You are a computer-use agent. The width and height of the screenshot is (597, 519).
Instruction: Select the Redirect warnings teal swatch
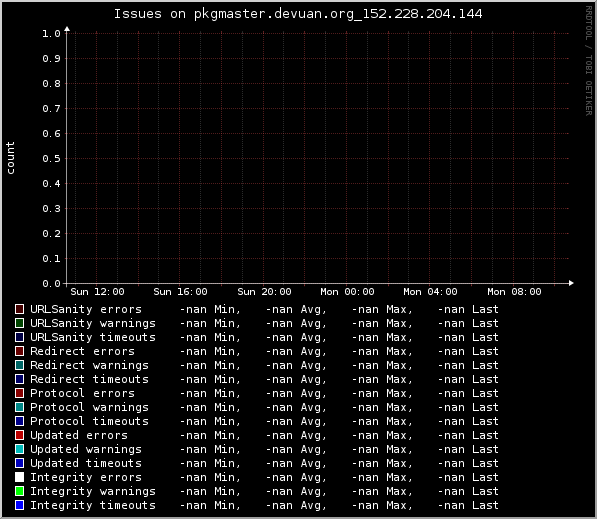click(x=19, y=365)
